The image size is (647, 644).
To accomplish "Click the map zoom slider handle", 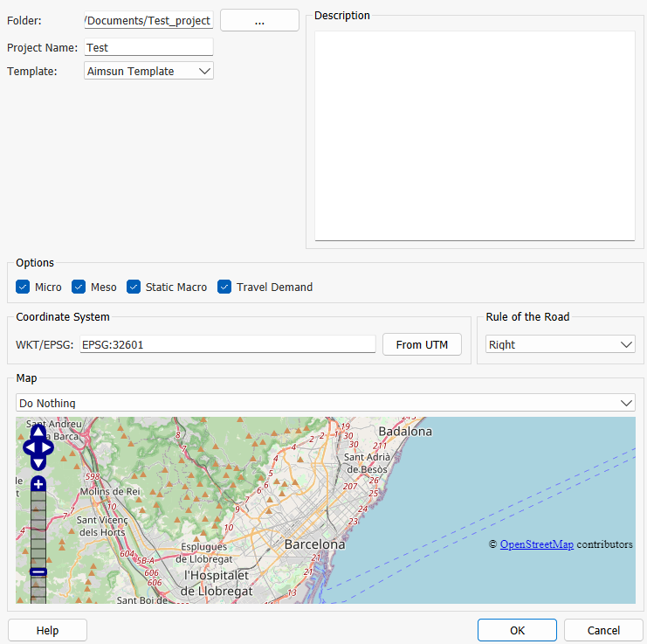I will [x=38, y=571].
